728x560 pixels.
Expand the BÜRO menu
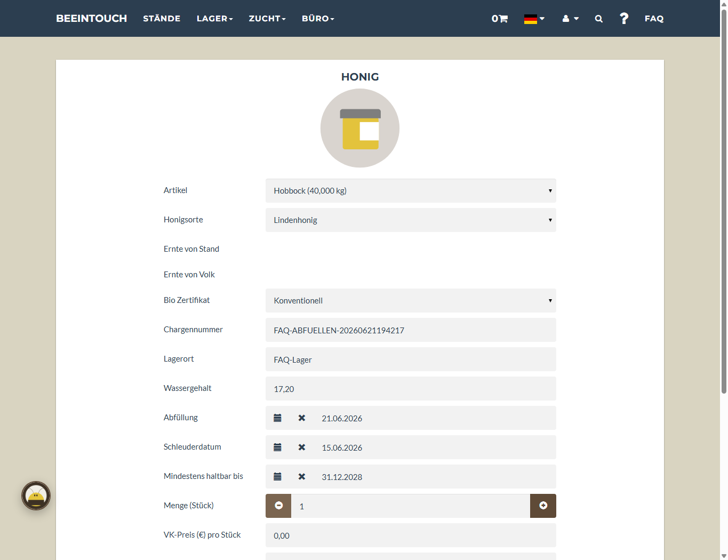[x=318, y=19]
